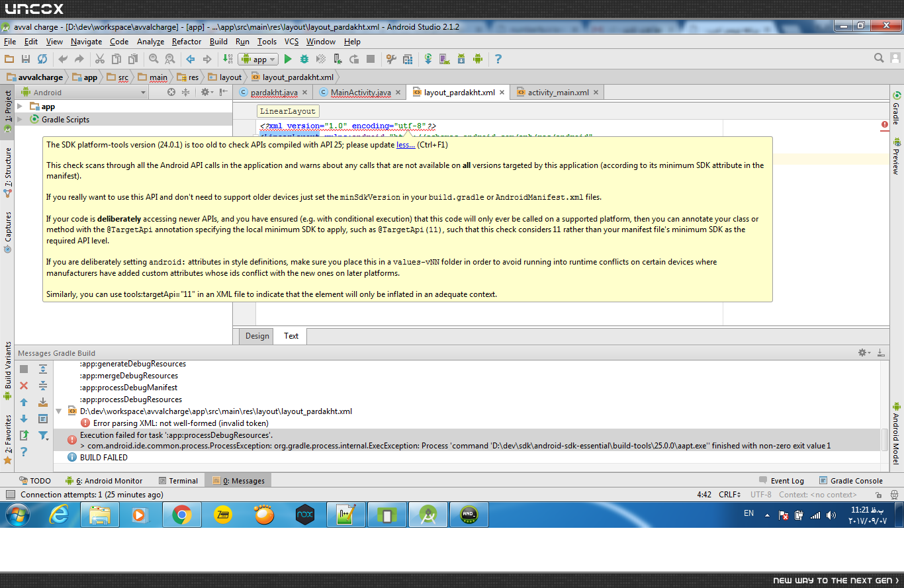Click the Stop square in the main toolbar
The height and width of the screenshot is (588, 904).
(371, 59)
